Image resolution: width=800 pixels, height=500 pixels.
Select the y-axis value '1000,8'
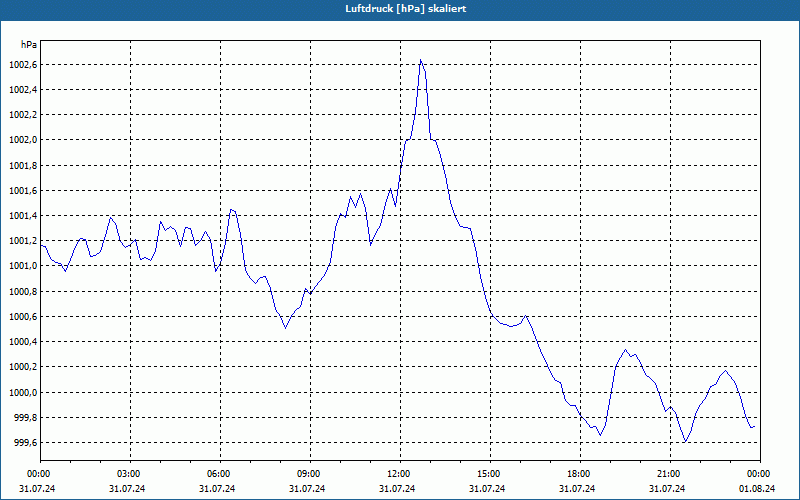[x=23, y=292]
